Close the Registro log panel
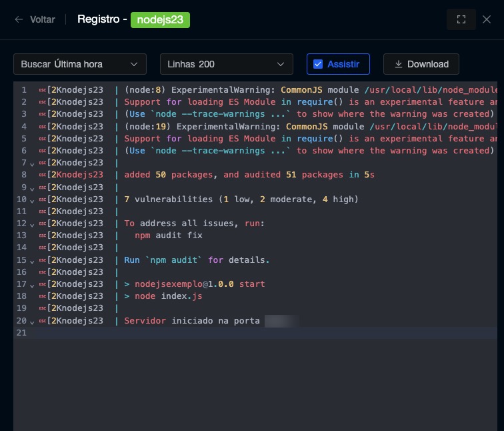This screenshot has height=431, width=504. coord(487,19)
